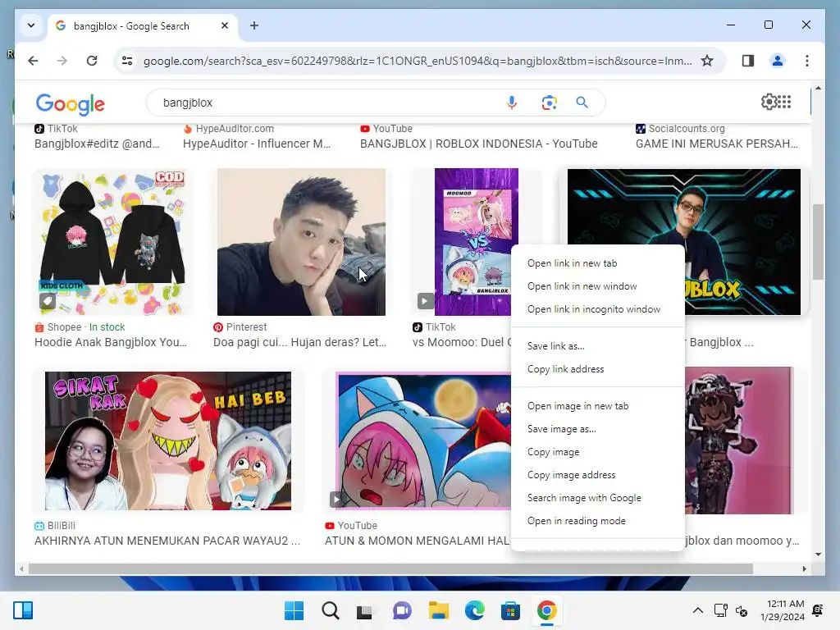This screenshot has height=630, width=840.
Task: Open a new tab with the plus button
Action: point(254,25)
